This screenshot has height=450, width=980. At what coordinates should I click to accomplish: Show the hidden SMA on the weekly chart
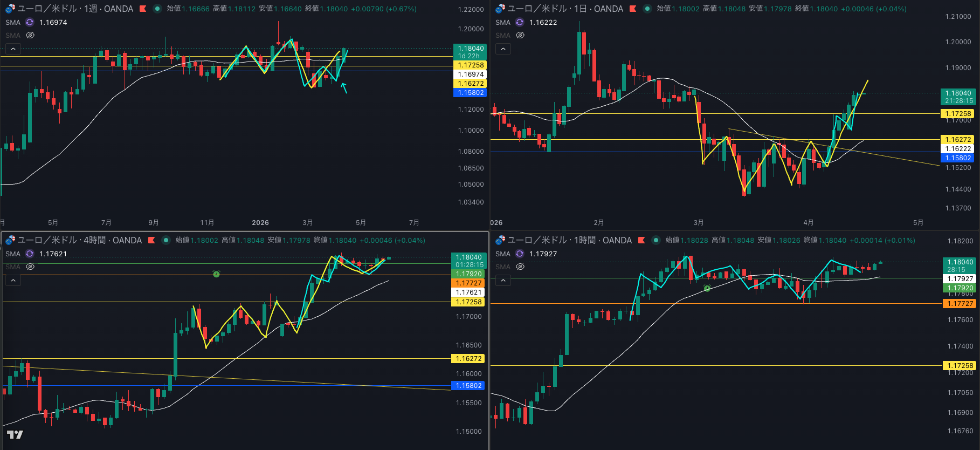30,35
